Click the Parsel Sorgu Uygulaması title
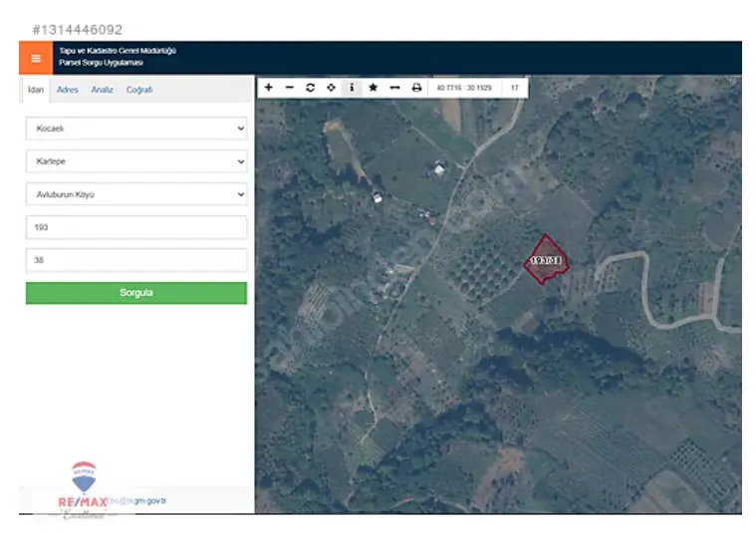 coord(102,63)
